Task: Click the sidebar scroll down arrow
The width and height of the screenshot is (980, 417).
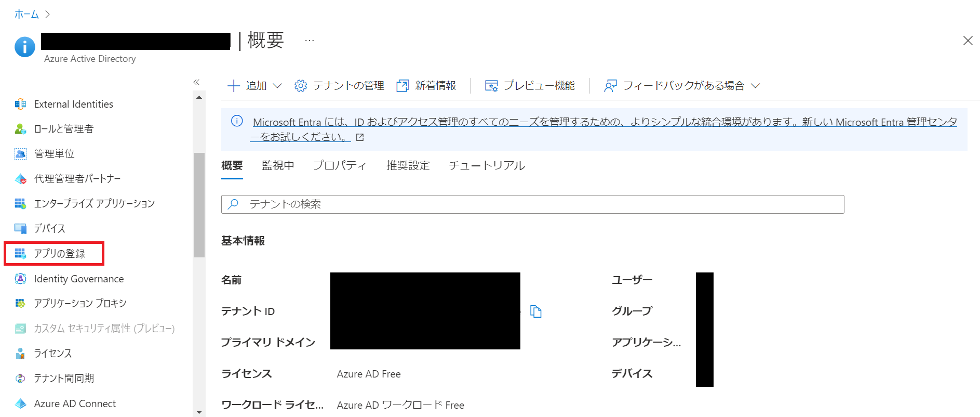Action: (x=199, y=412)
